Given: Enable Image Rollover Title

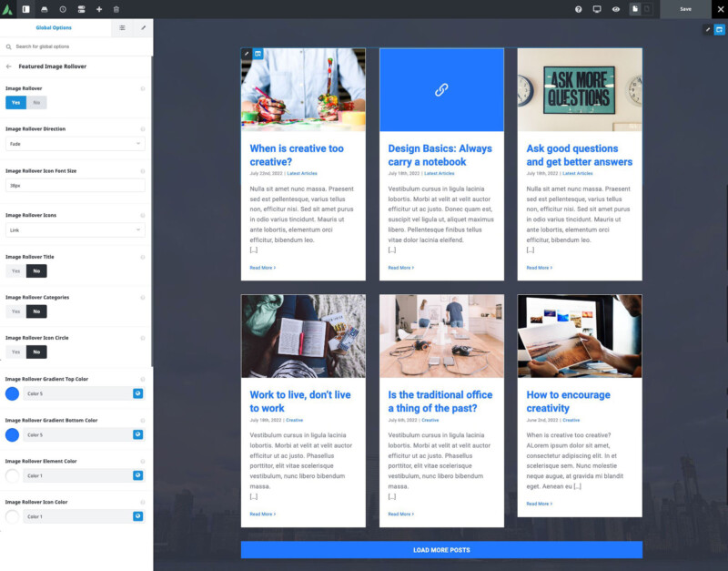Looking at the screenshot, I should tap(17, 270).
